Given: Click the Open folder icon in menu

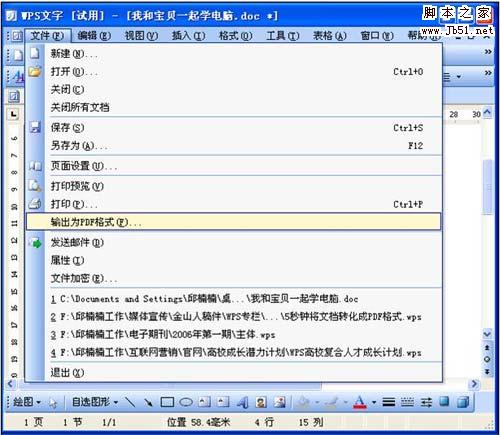Looking at the screenshot, I should [x=35, y=71].
